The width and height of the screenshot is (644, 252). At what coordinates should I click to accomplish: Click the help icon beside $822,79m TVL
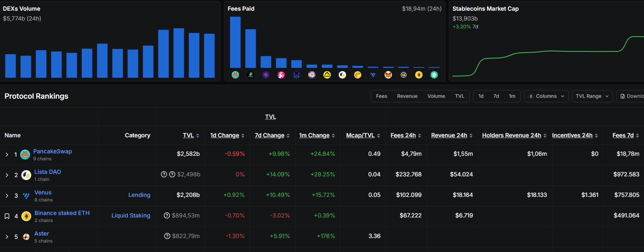(167, 236)
